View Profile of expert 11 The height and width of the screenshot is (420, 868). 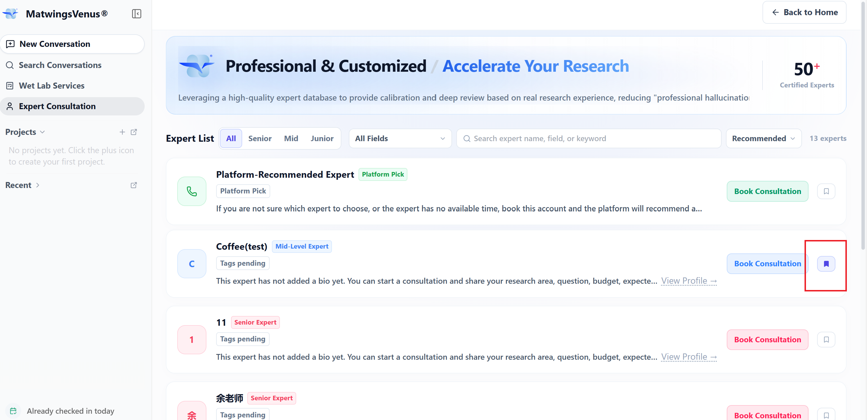click(x=689, y=357)
